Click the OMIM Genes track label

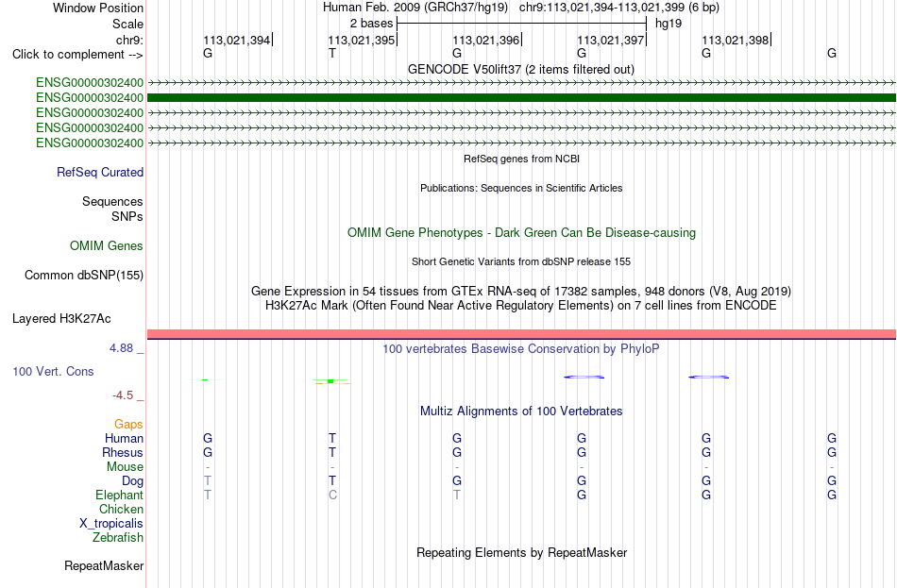(107, 246)
